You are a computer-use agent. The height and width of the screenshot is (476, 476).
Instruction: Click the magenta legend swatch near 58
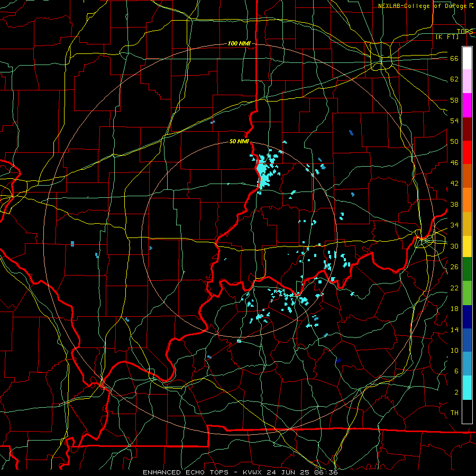tap(467, 105)
